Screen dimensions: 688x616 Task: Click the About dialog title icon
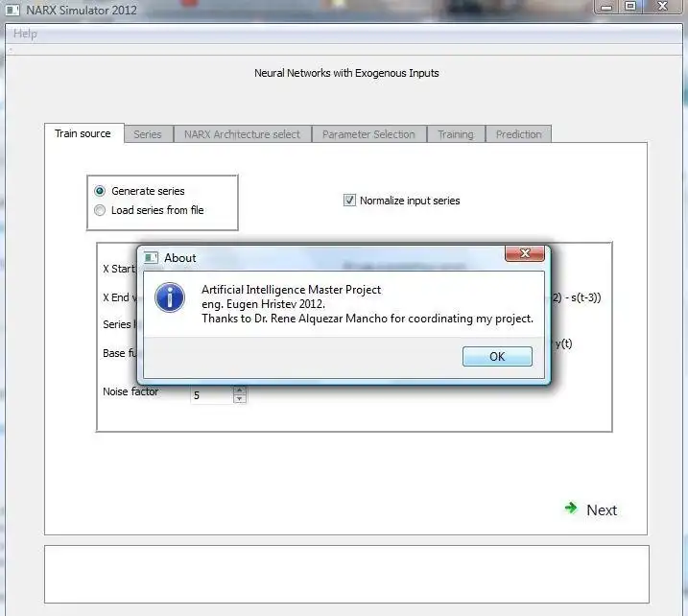click(151, 257)
